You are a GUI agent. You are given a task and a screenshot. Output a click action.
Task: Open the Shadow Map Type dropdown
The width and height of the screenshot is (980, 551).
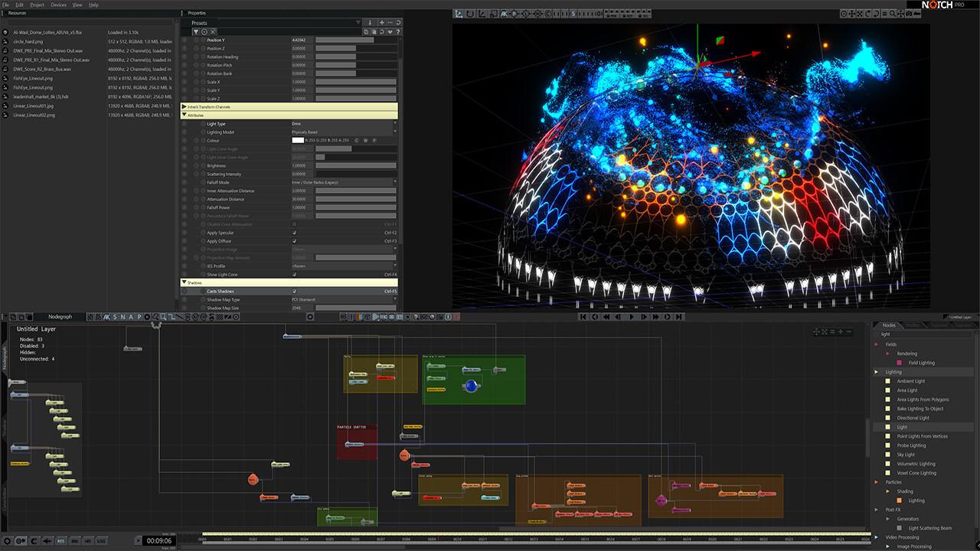345,300
